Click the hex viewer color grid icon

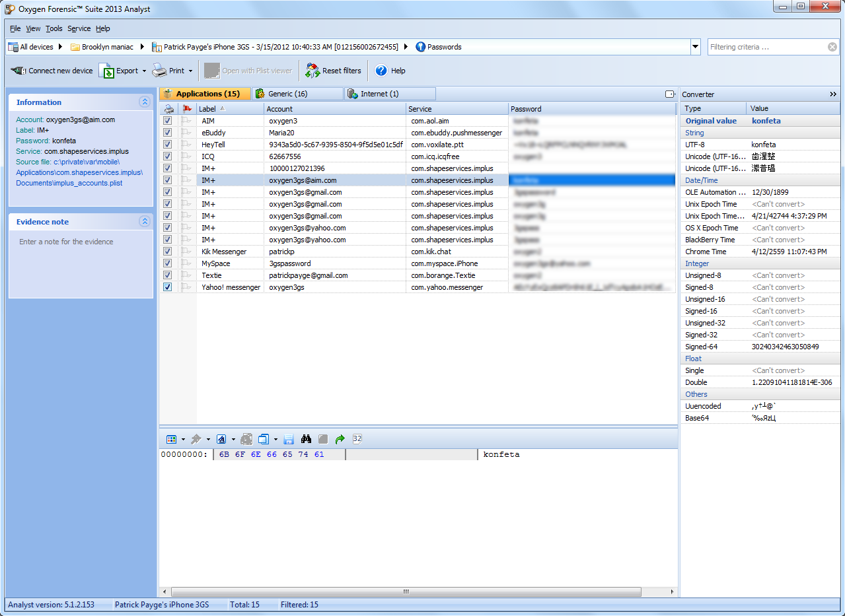click(172, 439)
